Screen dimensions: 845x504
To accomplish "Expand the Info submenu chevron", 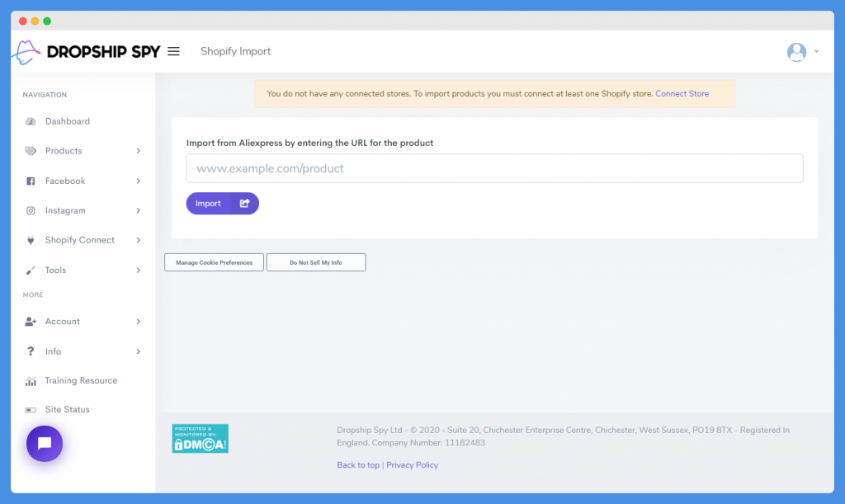I will click(139, 351).
